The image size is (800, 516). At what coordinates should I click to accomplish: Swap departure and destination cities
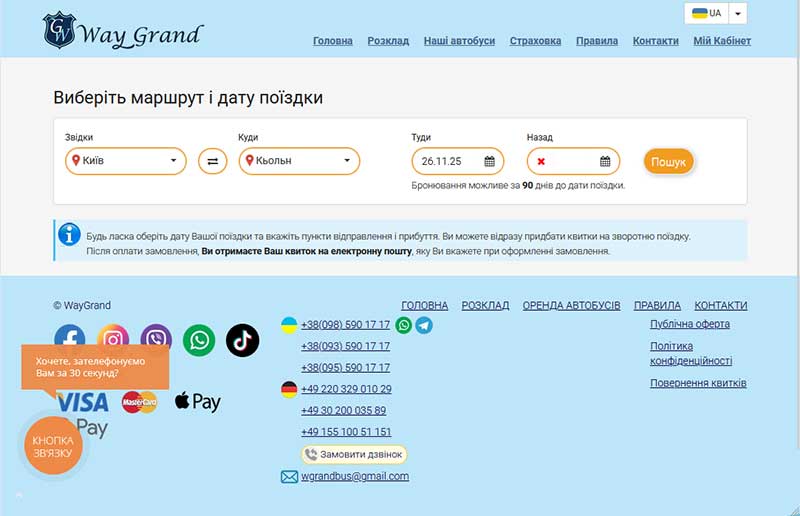(x=212, y=161)
